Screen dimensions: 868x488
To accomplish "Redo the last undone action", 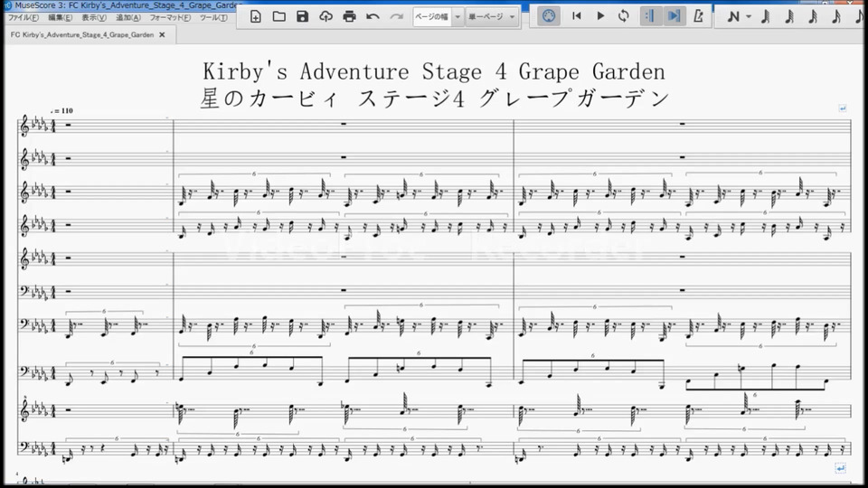I will [x=396, y=16].
